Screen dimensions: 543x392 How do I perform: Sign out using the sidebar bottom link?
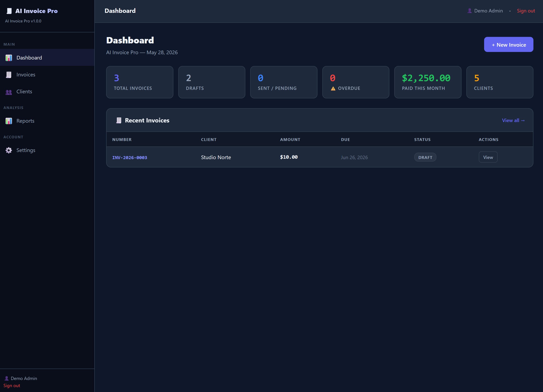tap(12, 385)
